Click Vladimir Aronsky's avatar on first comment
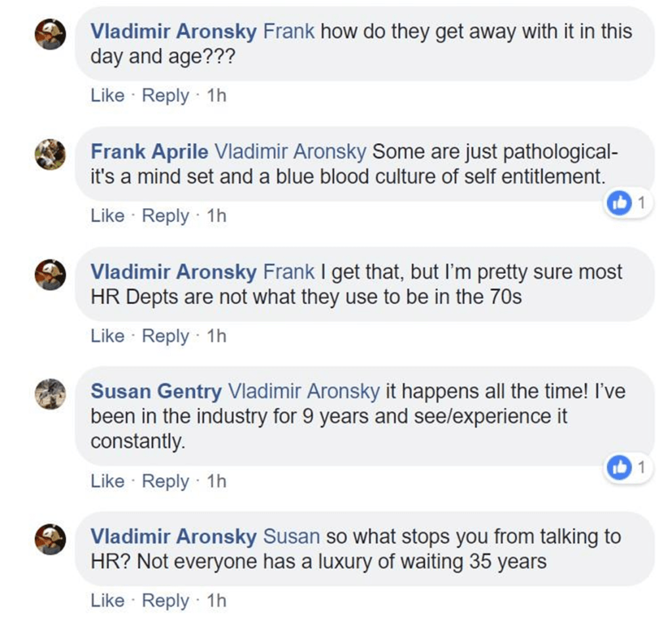The height and width of the screenshot is (621, 672). pos(50,33)
